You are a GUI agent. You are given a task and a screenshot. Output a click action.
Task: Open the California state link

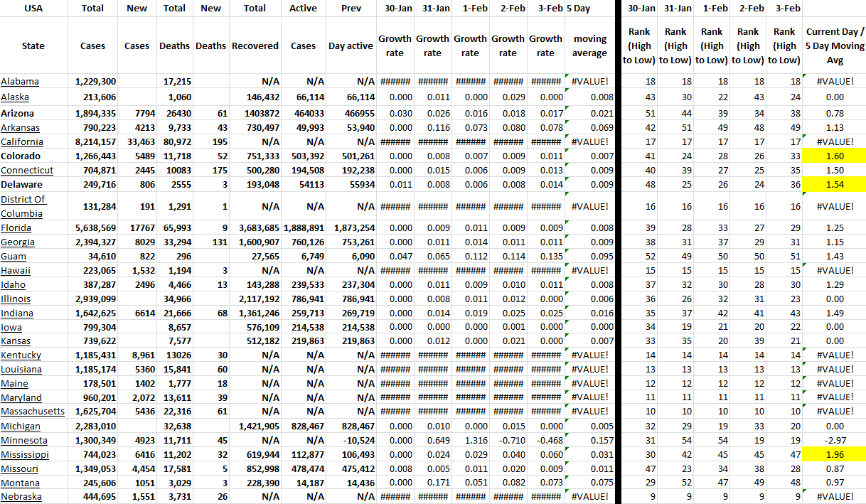coord(22,141)
